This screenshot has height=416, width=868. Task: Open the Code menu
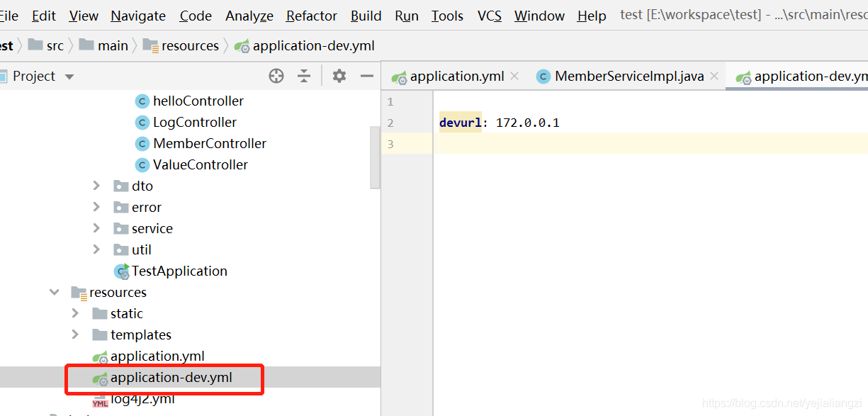tap(196, 16)
